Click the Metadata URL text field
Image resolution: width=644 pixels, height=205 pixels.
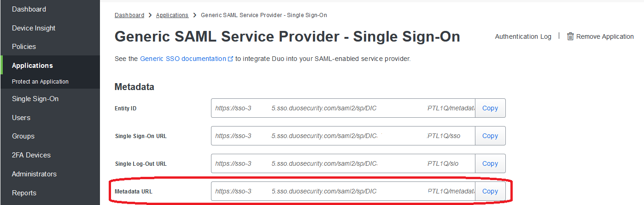click(343, 191)
